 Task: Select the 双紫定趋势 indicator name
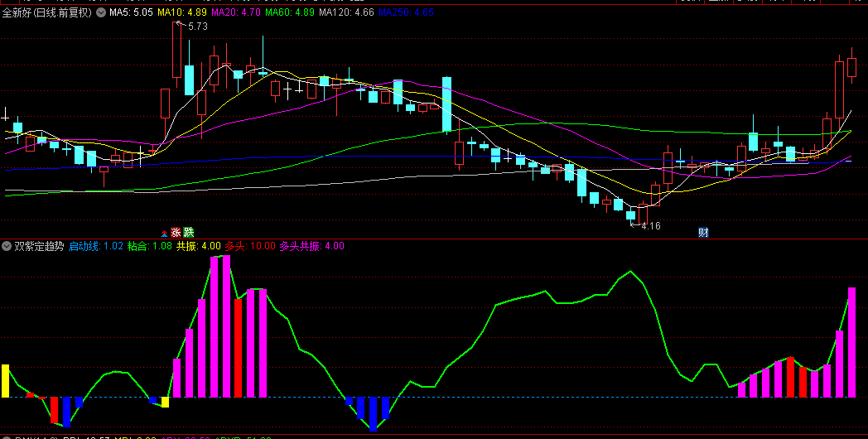click(39, 246)
